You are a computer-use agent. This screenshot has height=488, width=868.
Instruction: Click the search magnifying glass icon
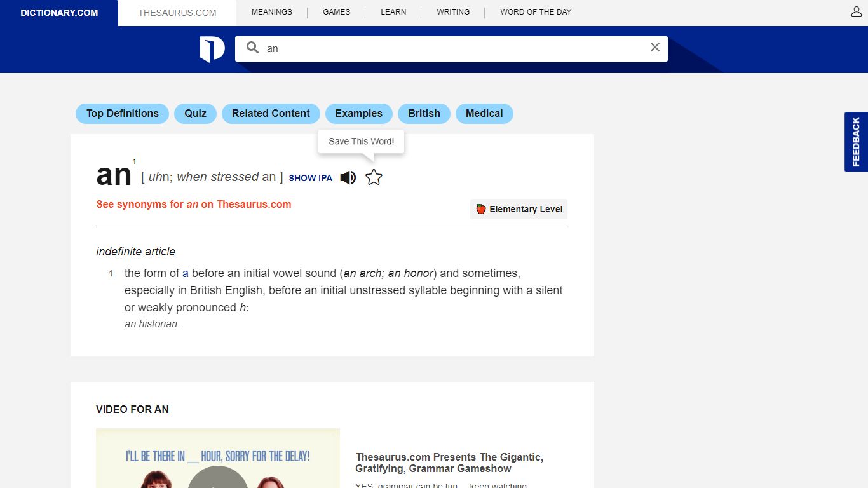[x=252, y=48]
